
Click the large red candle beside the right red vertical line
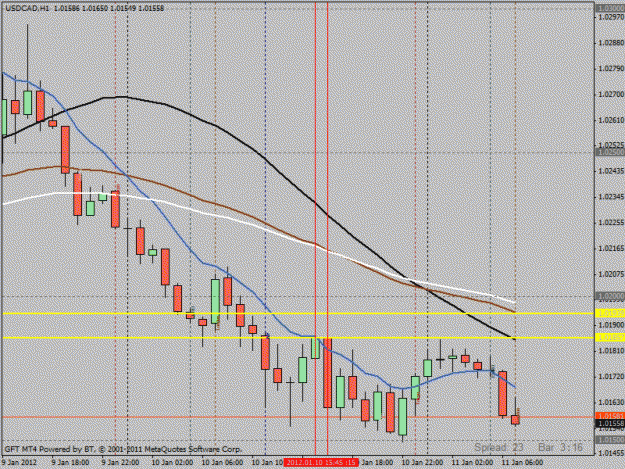coord(328,373)
